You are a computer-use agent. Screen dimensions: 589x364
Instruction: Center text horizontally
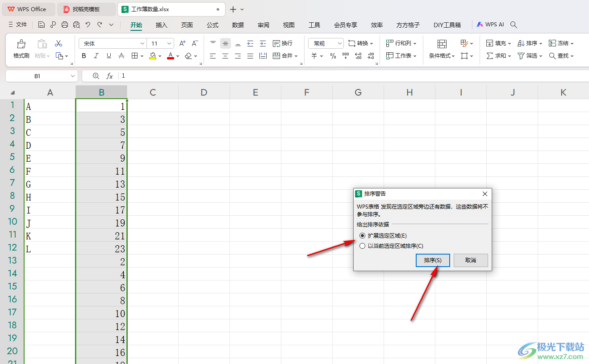[226, 56]
